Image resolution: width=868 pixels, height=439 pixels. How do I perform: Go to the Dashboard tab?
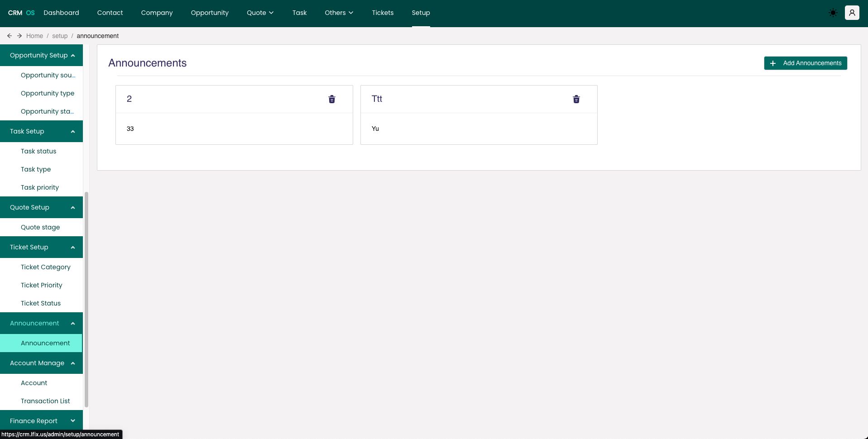point(61,13)
